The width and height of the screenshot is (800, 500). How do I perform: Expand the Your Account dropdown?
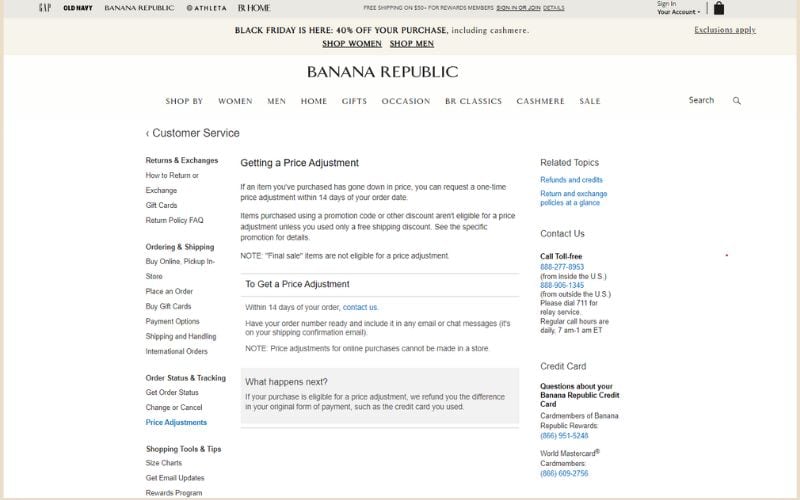point(679,12)
